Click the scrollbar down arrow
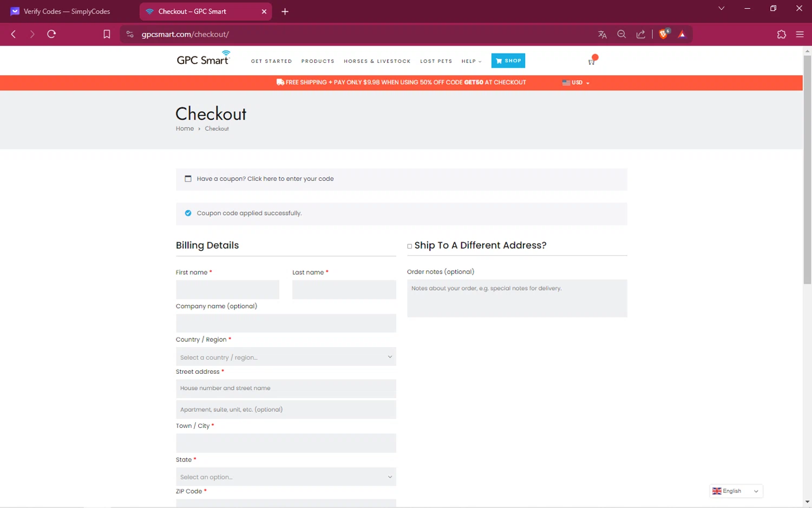Image resolution: width=812 pixels, height=508 pixels. [807, 502]
